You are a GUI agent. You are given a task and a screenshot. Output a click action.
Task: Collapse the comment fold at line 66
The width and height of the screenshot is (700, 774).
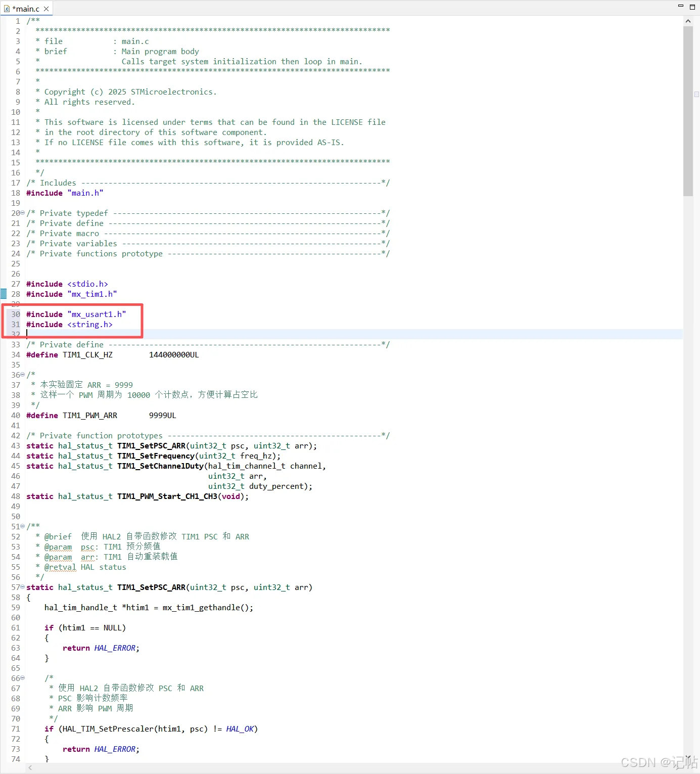(22, 678)
